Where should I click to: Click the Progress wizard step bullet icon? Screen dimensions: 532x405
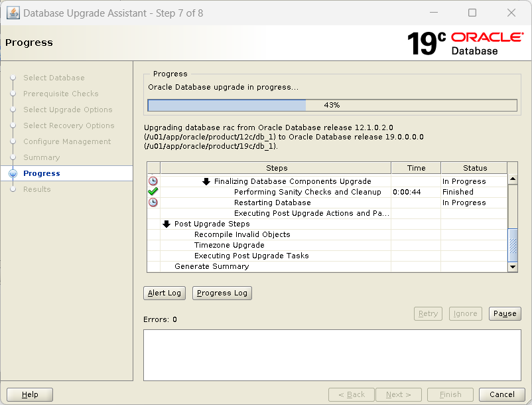tap(13, 173)
